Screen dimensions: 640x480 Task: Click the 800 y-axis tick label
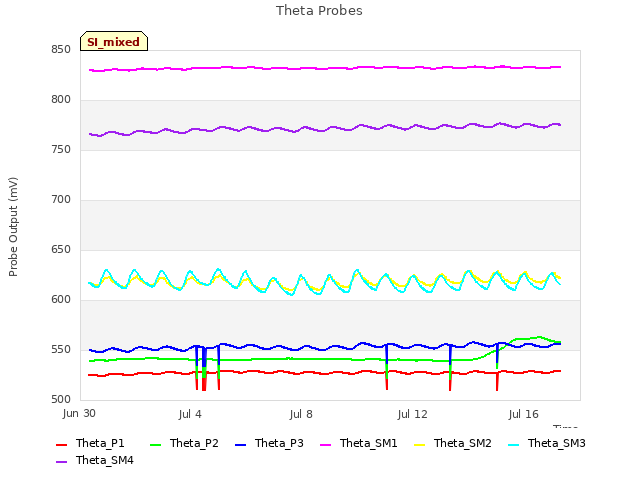[61, 100]
